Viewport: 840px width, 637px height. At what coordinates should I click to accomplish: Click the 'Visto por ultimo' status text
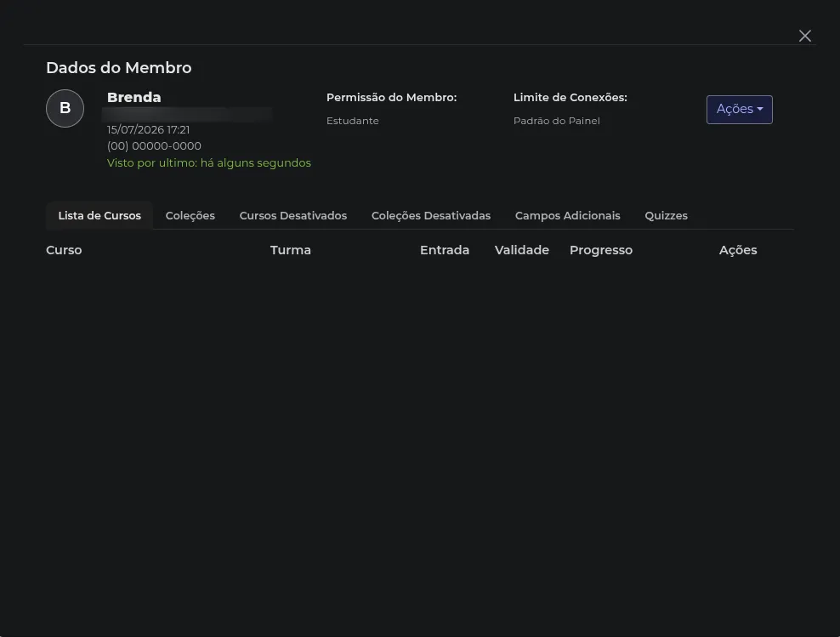point(209,163)
